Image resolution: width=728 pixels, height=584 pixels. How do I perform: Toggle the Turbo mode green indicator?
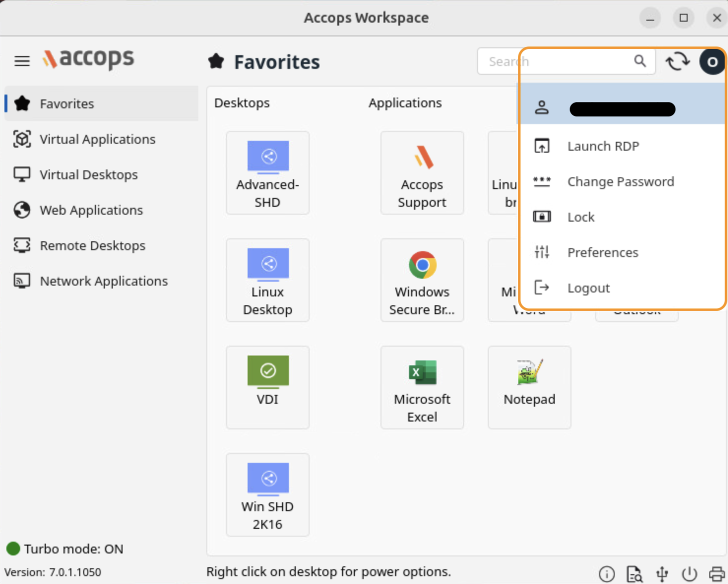point(13,549)
